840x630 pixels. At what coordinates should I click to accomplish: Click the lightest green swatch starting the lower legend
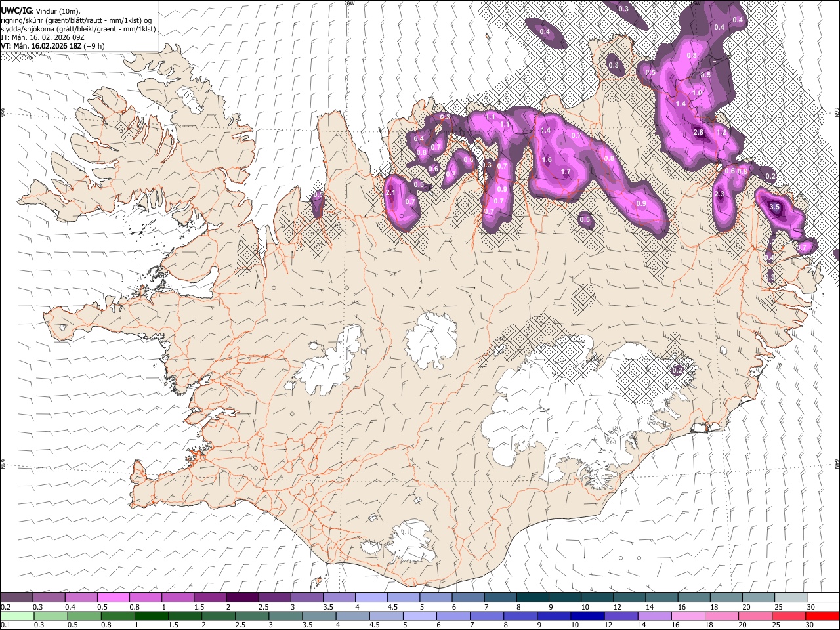pos(16,616)
